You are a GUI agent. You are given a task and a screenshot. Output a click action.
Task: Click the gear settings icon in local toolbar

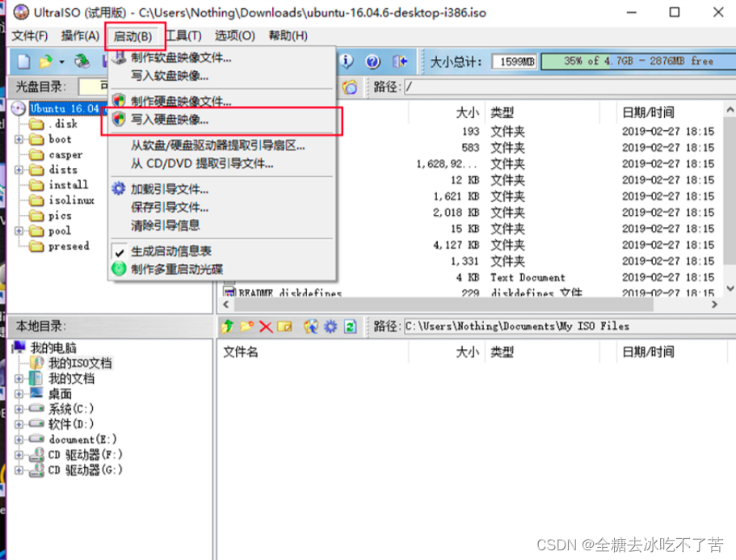click(330, 326)
